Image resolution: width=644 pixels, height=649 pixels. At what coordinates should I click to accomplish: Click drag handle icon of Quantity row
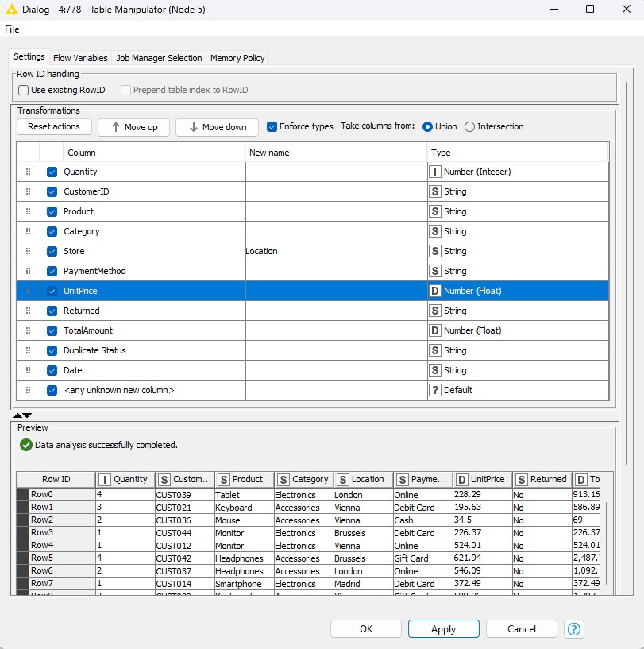tap(28, 172)
